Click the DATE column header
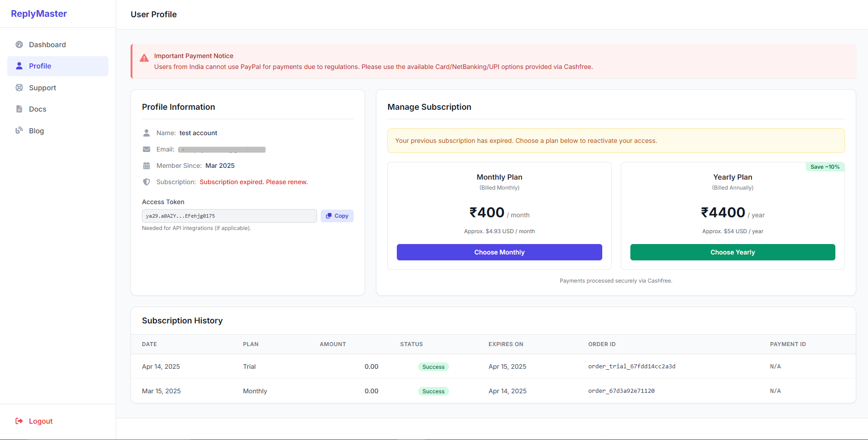The image size is (868, 440). (x=149, y=344)
